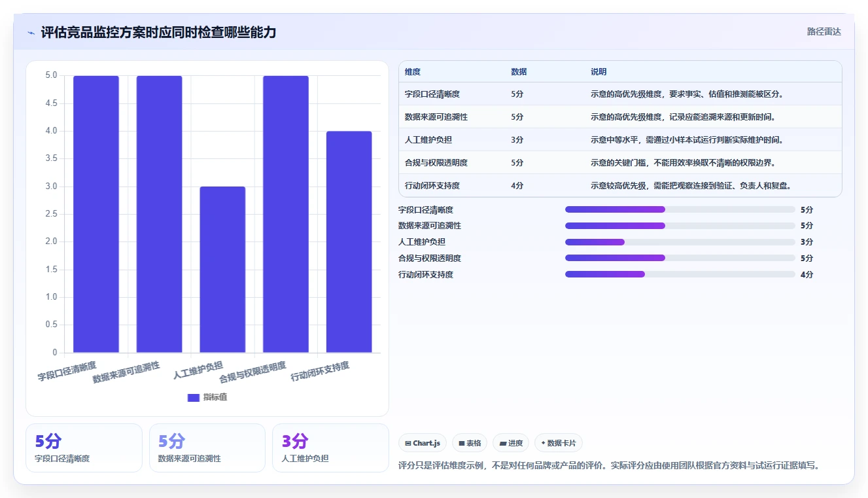Click the page title 评估竞品监控方案时应同时检查哪些能力

click(158, 32)
